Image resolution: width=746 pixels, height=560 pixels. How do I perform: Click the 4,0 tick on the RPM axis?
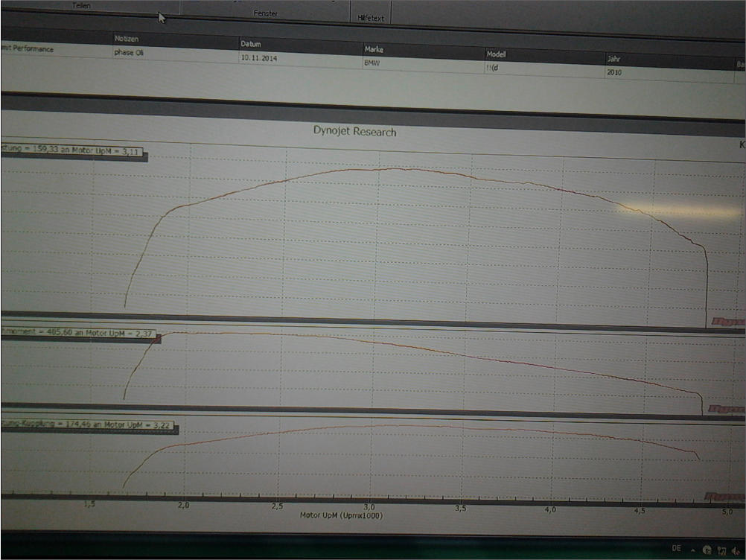[550, 509]
